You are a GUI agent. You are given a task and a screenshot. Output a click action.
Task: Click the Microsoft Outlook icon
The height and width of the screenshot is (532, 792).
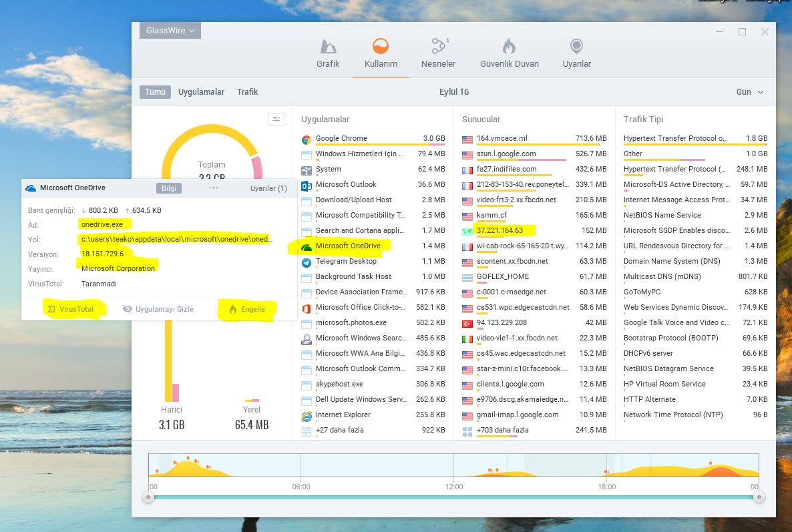tap(306, 186)
